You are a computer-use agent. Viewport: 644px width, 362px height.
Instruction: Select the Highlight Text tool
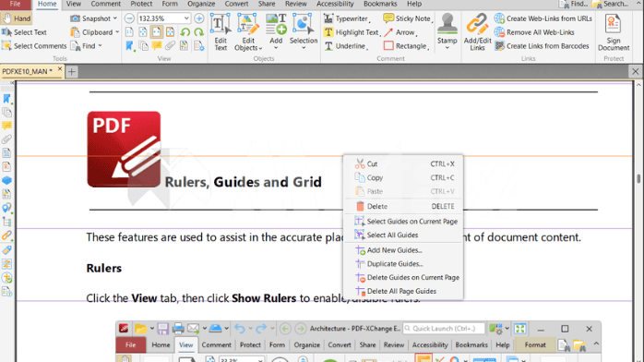tap(352, 32)
